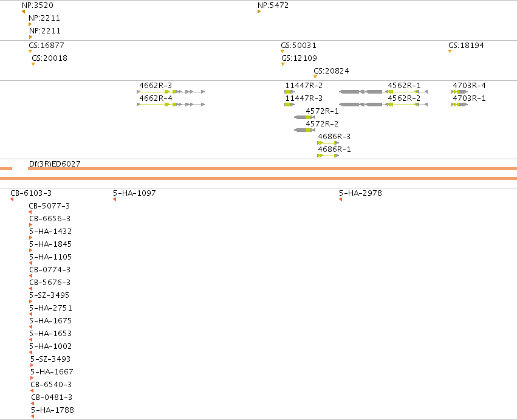Select the CB-5077-3 insertion label
Viewport: 517px width, 420px height.
[x=49, y=206]
